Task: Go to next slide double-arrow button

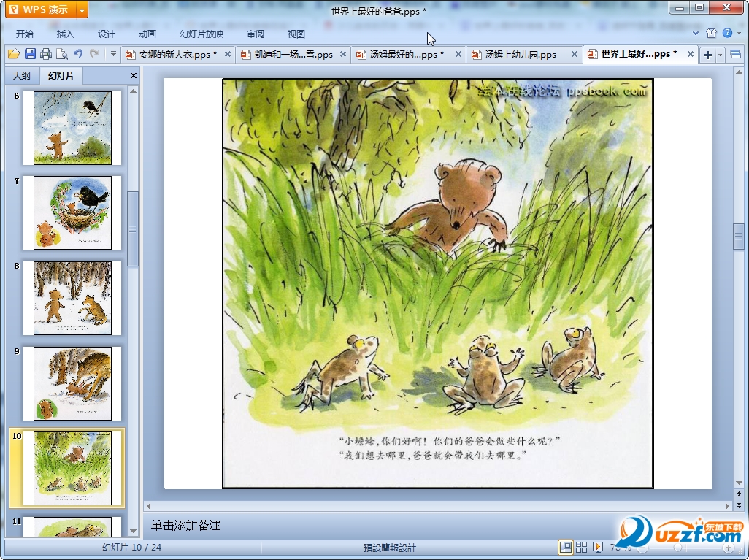Action: 739,505
